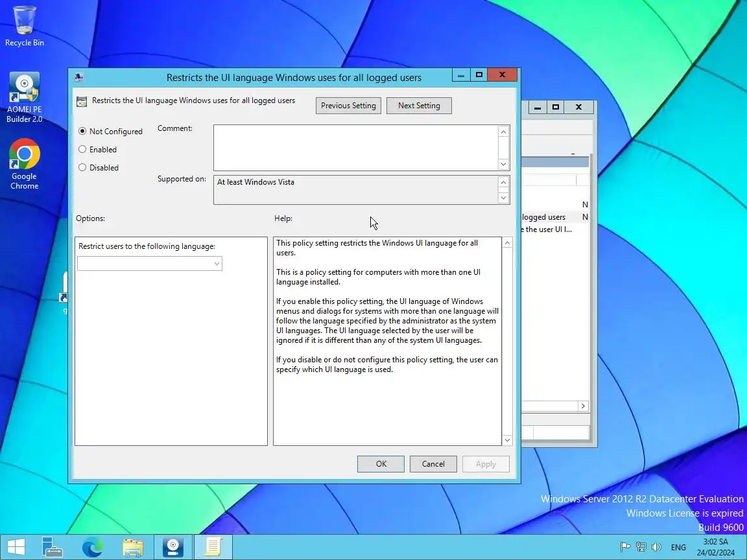747x560 pixels.
Task: Go to Next Setting
Action: [x=419, y=105]
